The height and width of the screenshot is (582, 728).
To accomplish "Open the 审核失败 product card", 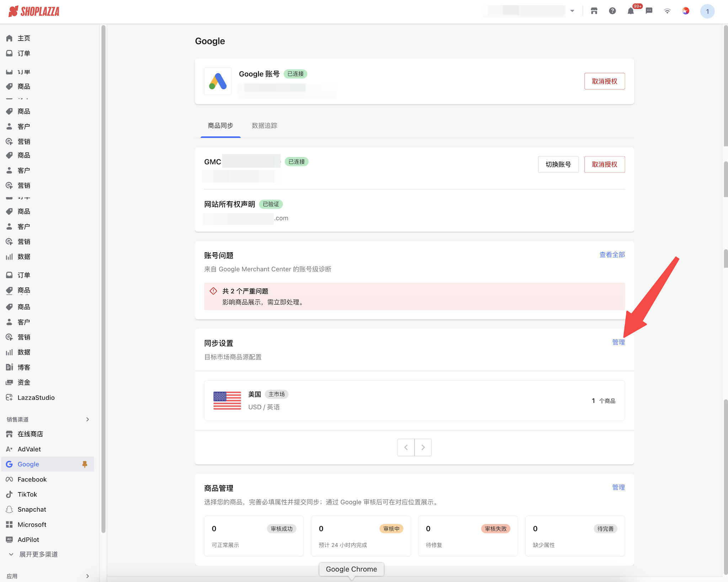I will (x=468, y=536).
